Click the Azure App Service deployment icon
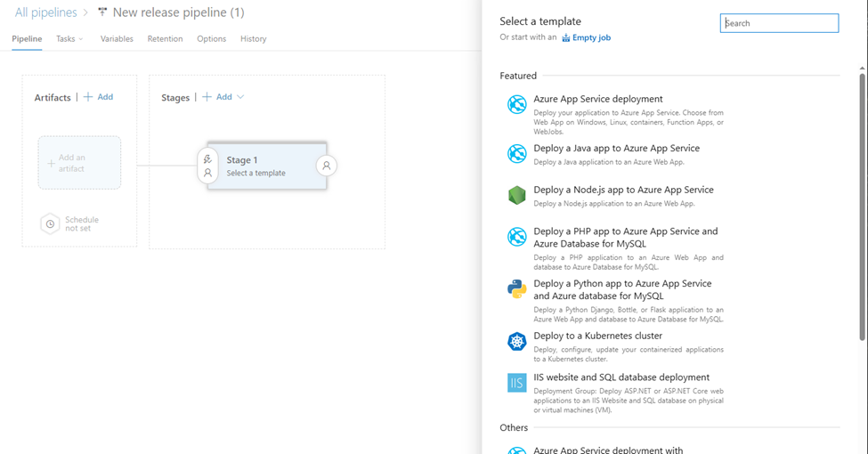 [x=516, y=105]
